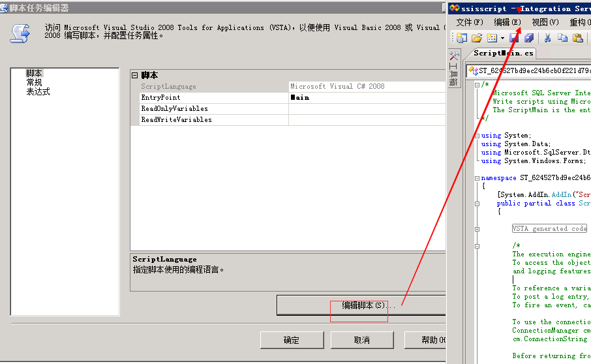Switch to the ScriptMain.cs tab
591x364 pixels.
[503, 53]
